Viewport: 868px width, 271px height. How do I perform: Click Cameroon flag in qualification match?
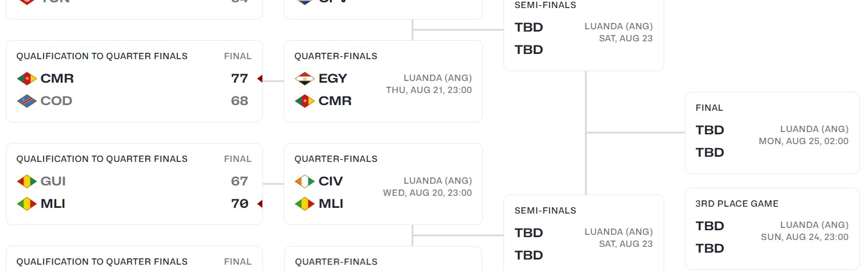click(27, 79)
